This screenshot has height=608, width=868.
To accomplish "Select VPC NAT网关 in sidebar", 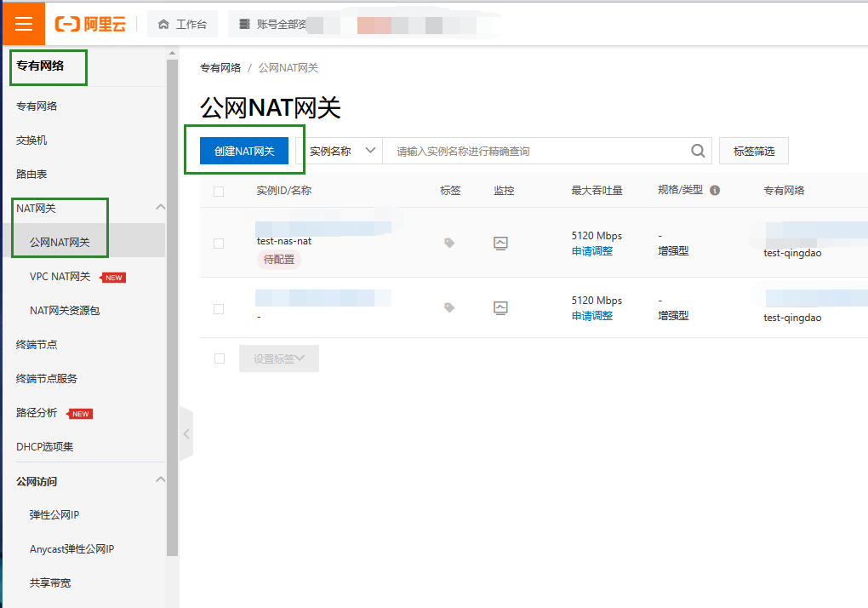I will 60,277.
